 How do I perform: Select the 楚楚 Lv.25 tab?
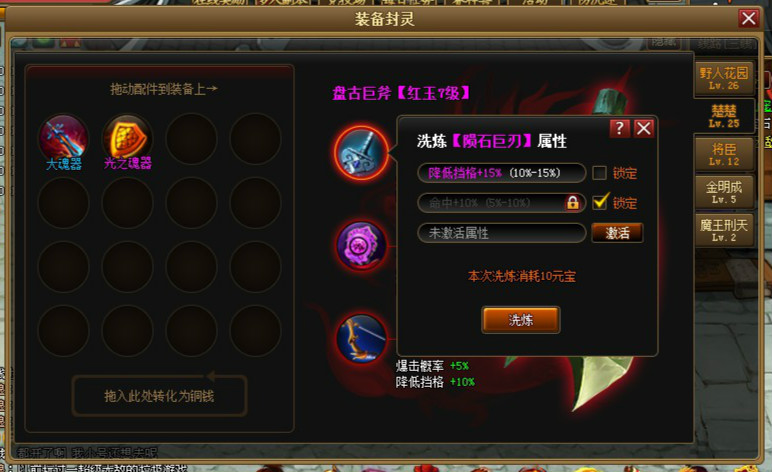click(724, 116)
